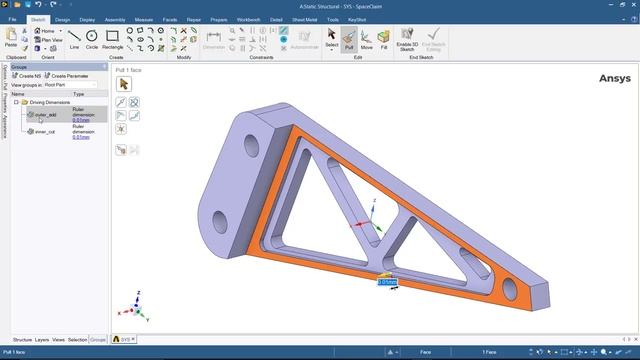640x360 pixels.
Task: Open the Selection panel tab
Action: [77, 340]
